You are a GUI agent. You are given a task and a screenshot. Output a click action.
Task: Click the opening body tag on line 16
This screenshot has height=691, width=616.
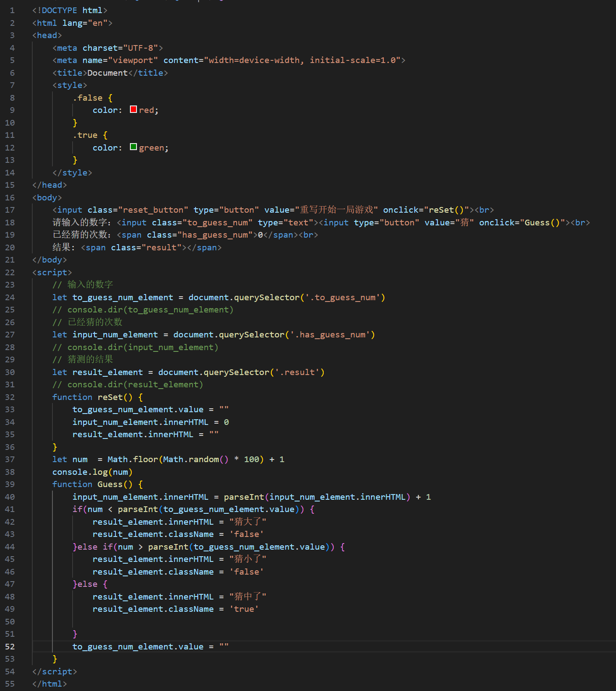(x=47, y=197)
